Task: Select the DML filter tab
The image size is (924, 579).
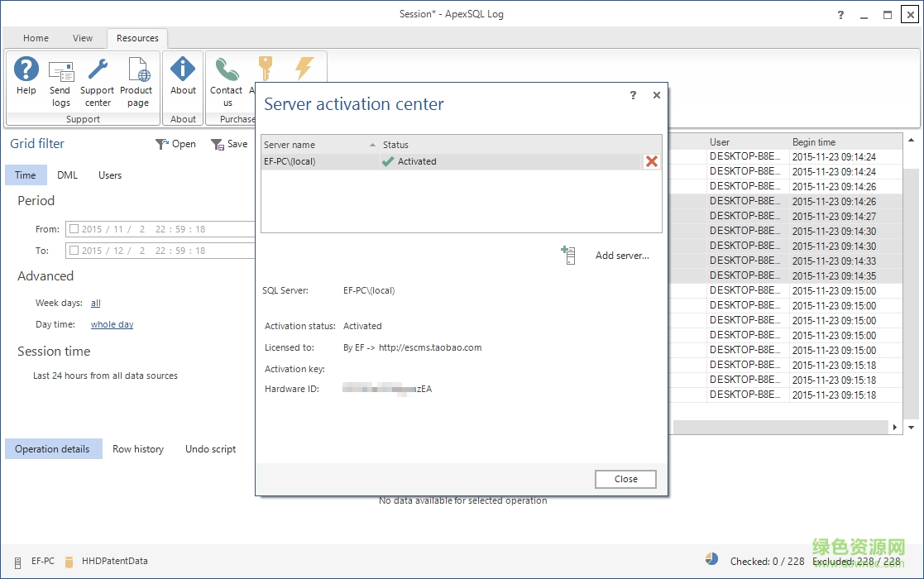Action: (x=67, y=175)
